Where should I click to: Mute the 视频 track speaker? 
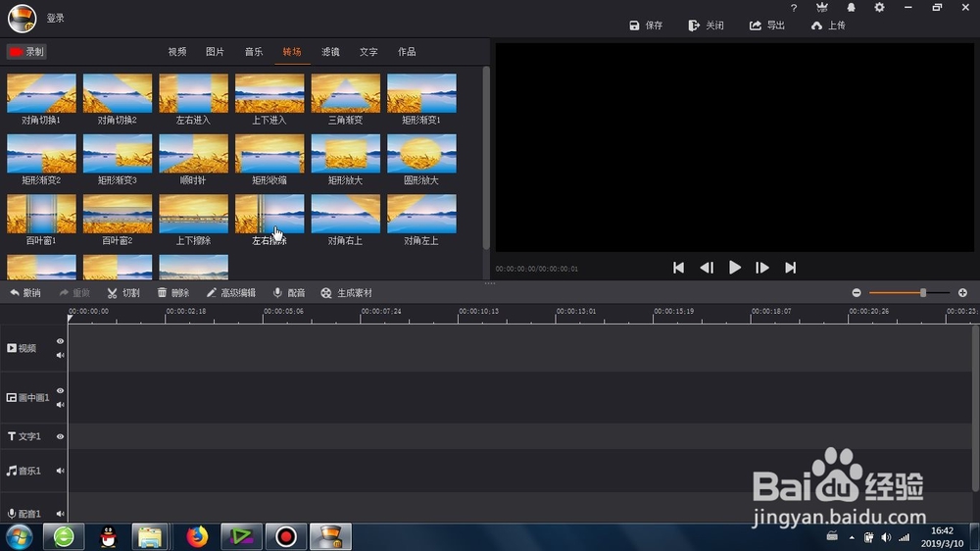tap(60, 355)
